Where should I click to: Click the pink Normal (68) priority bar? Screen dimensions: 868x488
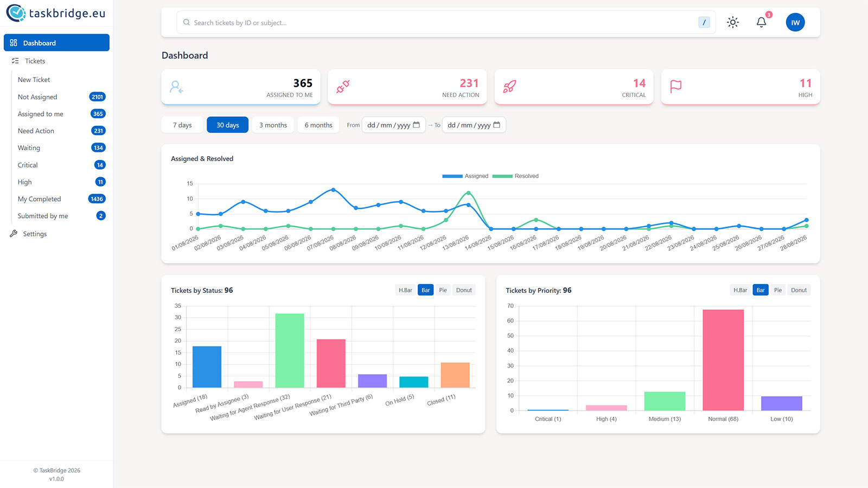coord(723,360)
